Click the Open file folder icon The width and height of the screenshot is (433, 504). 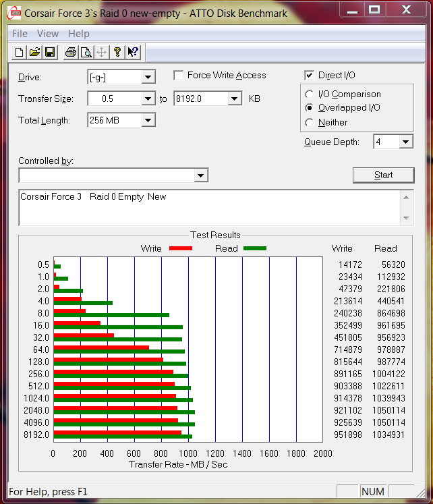coord(34,53)
